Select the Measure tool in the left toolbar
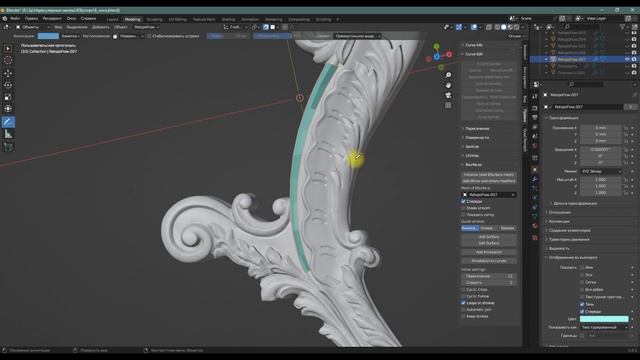Image resolution: width=640 pixels, height=360 pixels. [x=8, y=134]
